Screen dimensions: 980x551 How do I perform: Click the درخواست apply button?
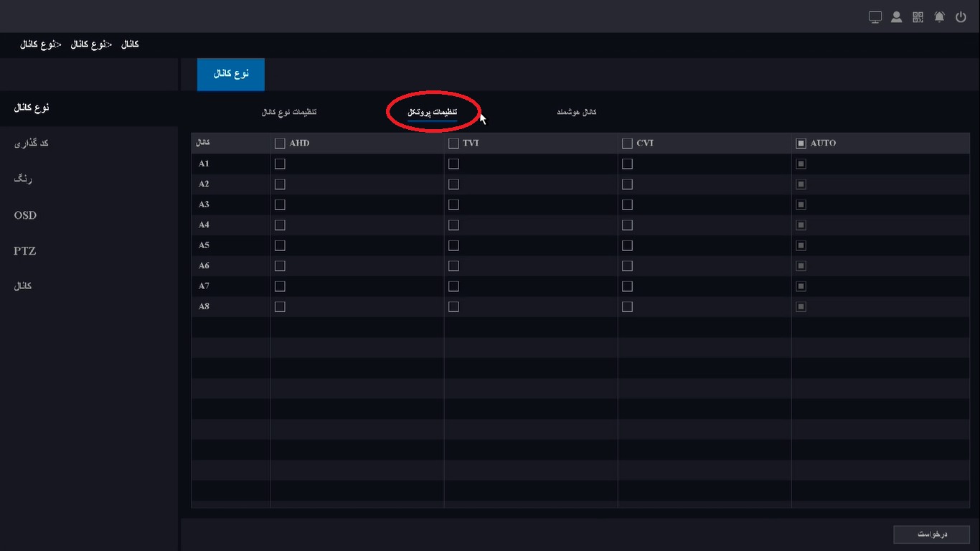tap(932, 534)
